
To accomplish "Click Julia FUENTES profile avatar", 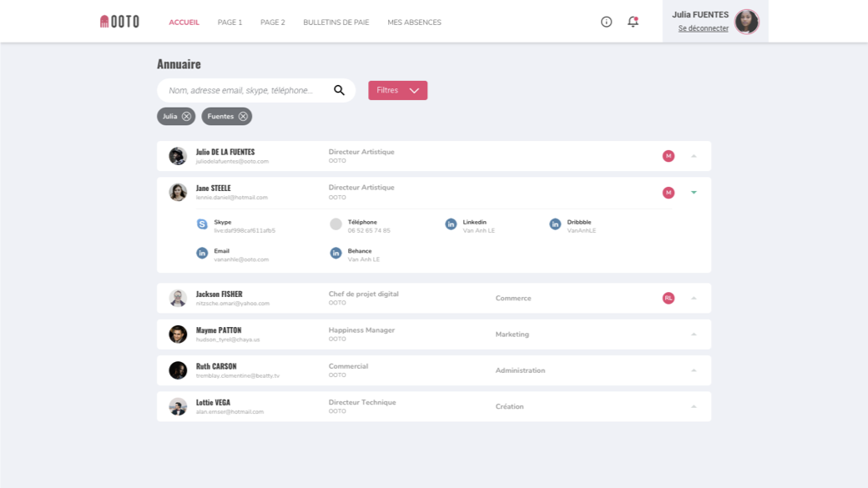I will click(x=746, y=22).
